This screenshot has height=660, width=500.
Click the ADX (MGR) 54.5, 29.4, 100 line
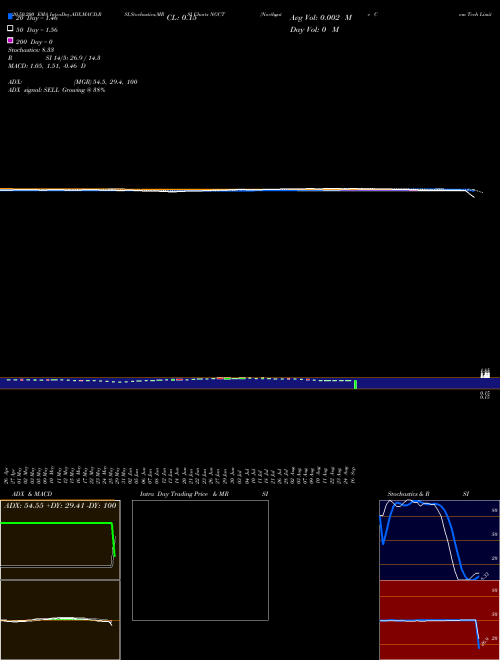[72, 82]
